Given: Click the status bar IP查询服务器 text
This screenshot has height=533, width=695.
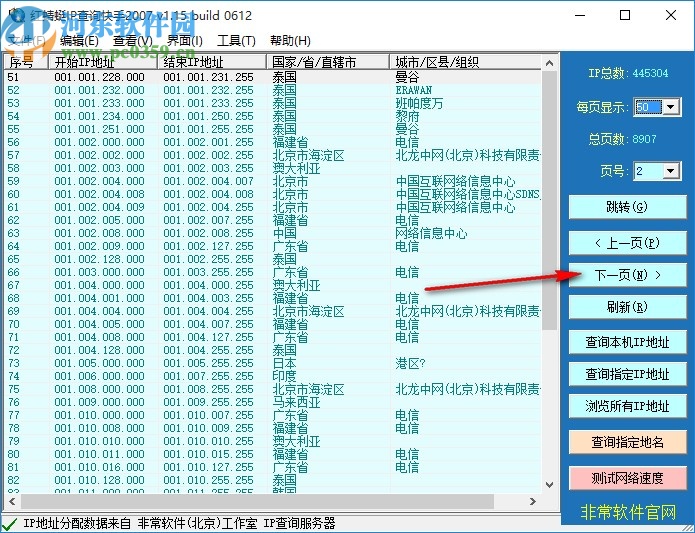Looking at the screenshot, I should click(299, 523).
